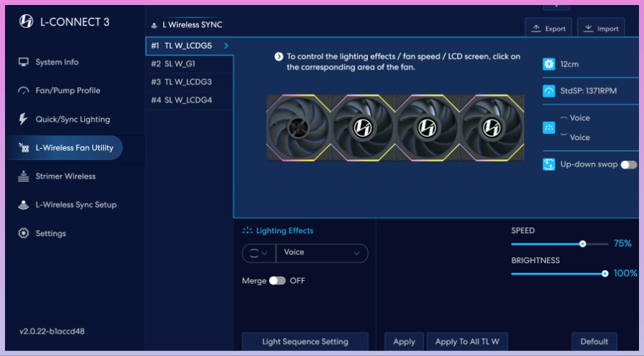
Task: Select the fourth fan in the cluster
Action: (x=490, y=128)
